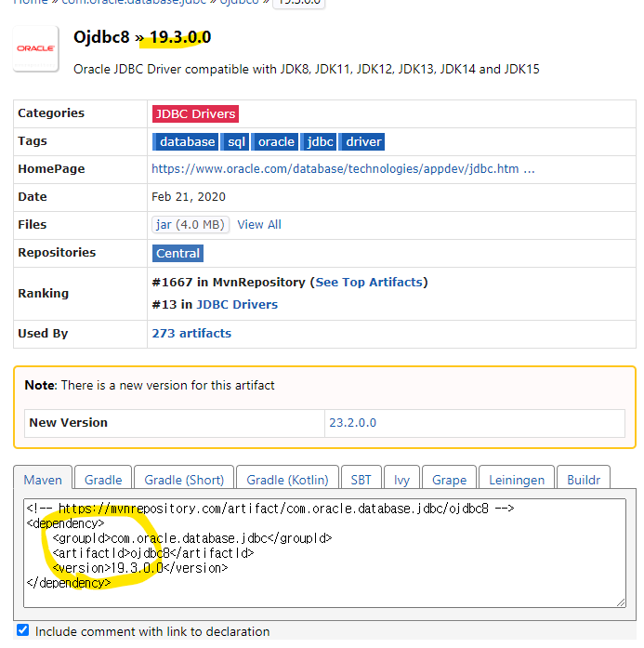644x648 pixels.
Task: Open View All files link
Action: pyautogui.click(x=259, y=225)
